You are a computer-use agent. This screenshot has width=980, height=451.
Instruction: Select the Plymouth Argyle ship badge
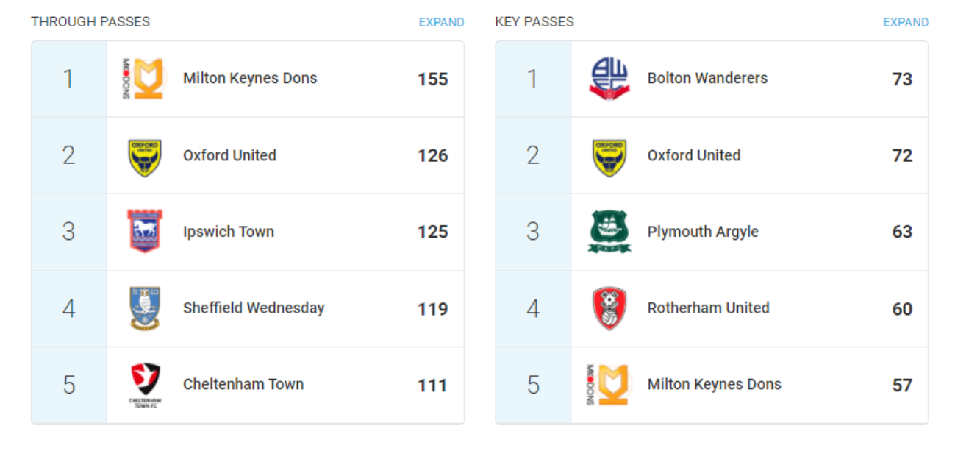coord(609,232)
